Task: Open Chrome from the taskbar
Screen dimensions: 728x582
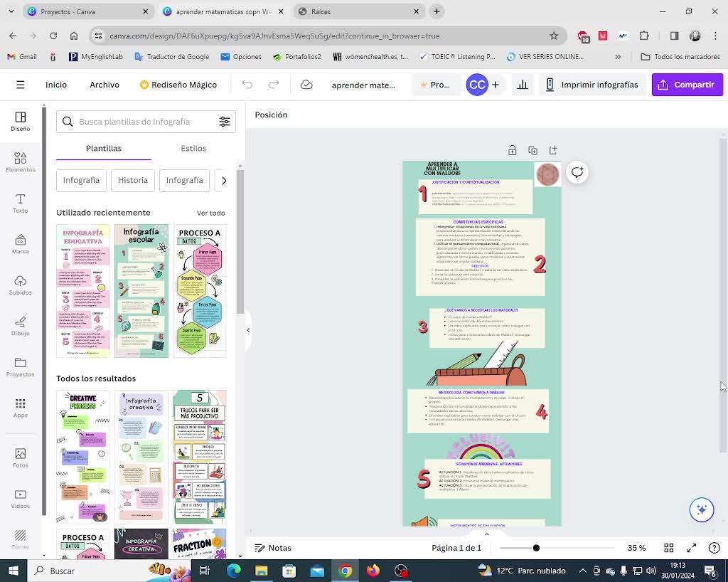Action: tap(345, 571)
